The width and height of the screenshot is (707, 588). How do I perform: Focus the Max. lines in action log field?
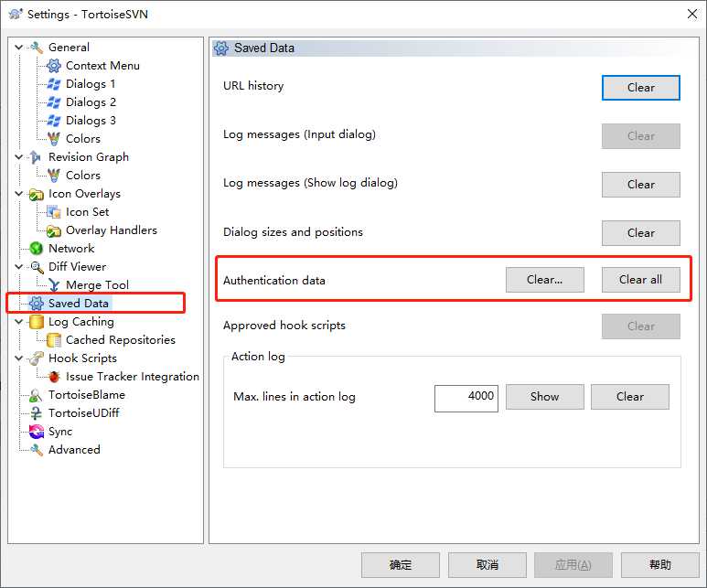click(x=466, y=398)
